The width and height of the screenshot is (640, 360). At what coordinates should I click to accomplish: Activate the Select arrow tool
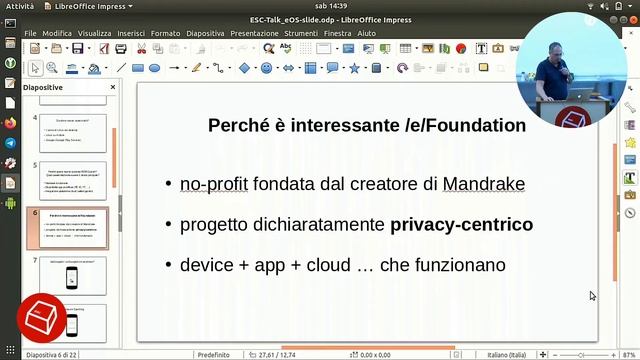(35, 68)
